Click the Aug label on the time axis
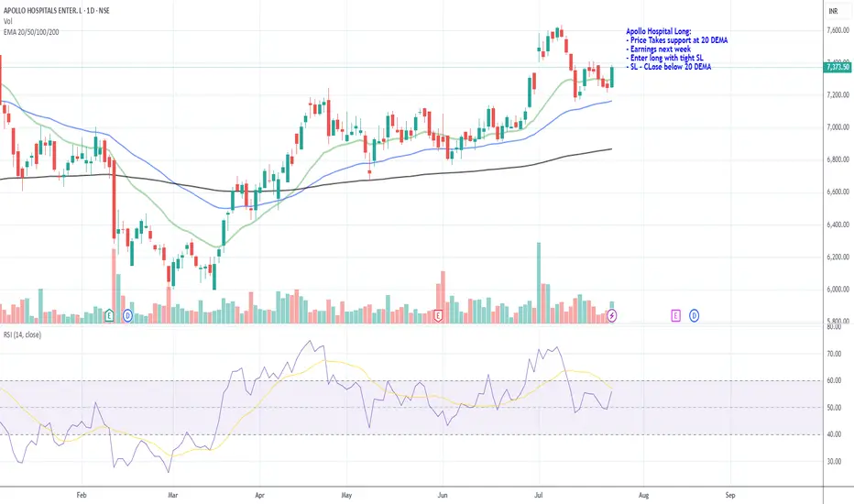The image size is (854, 504). 643,495
